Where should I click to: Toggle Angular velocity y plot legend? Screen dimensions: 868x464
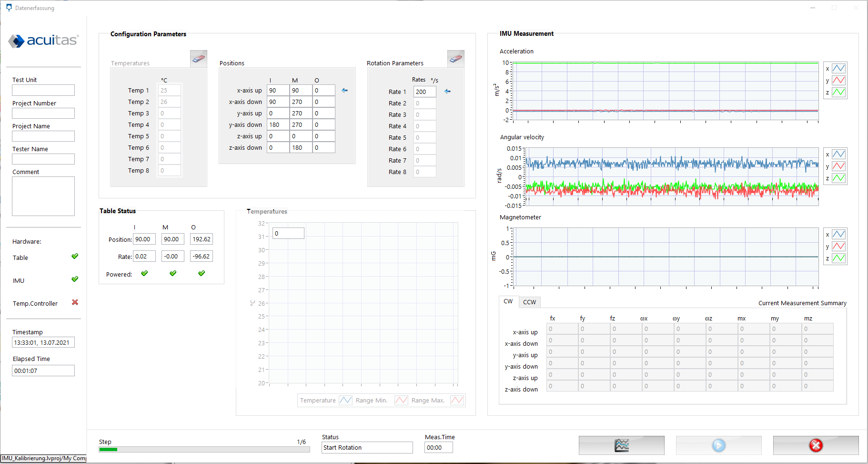click(x=838, y=166)
